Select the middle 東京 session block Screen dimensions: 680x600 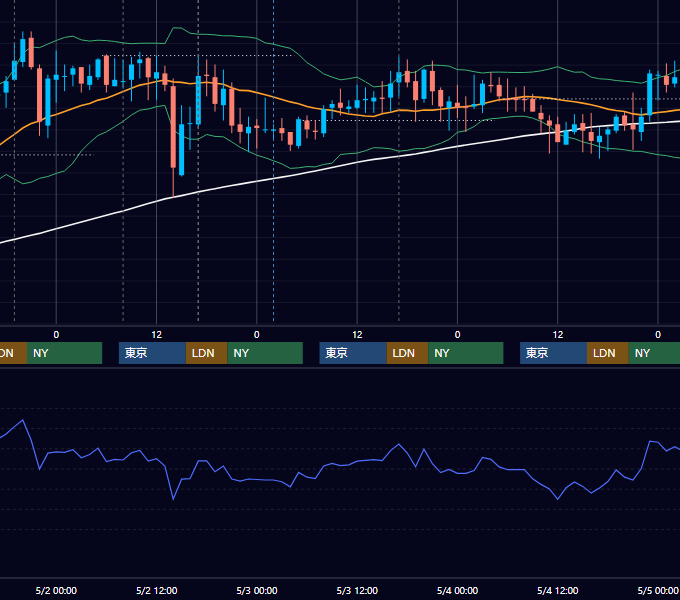point(353,353)
